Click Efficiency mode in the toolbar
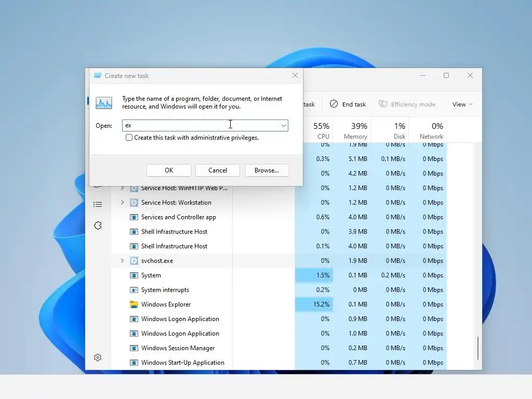 point(407,104)
